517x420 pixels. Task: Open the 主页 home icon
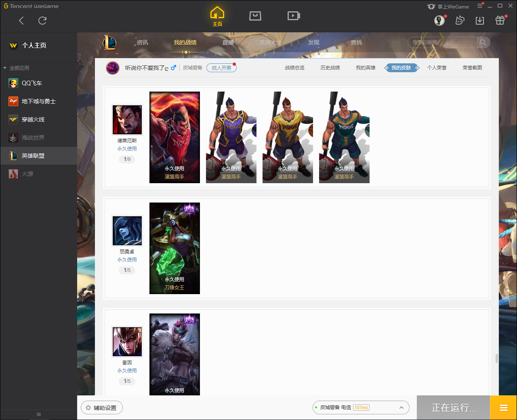click(217, 17)
